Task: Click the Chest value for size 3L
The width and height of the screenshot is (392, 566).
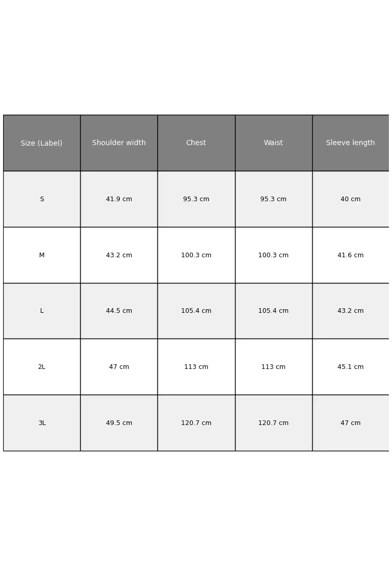Action: coord(196,423)
